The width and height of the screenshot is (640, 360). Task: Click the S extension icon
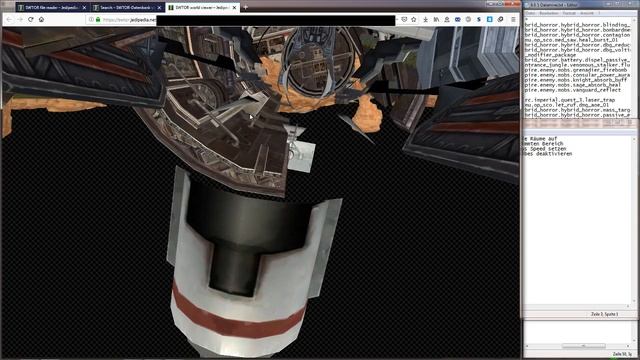click(479, 19)
